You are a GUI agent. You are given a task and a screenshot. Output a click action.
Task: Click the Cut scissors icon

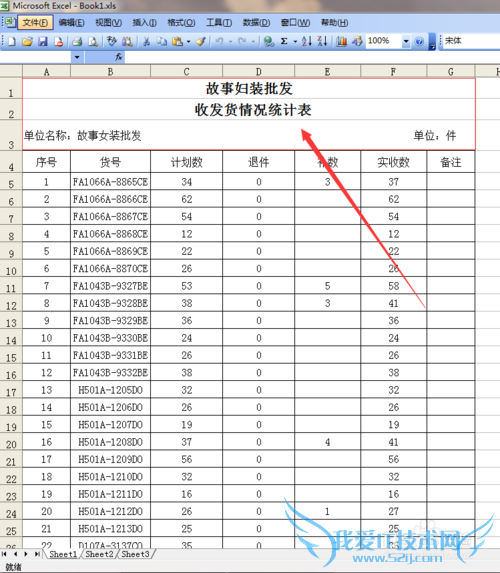tap(146, 41)
